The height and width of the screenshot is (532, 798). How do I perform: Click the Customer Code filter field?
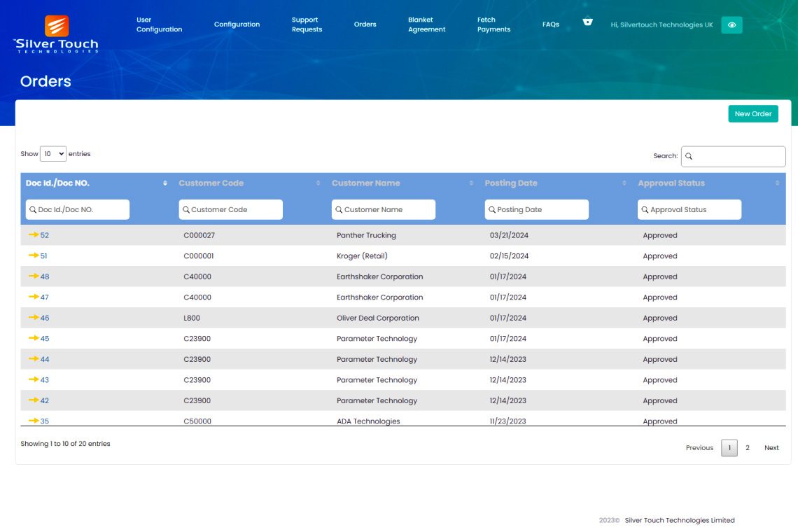230,209
